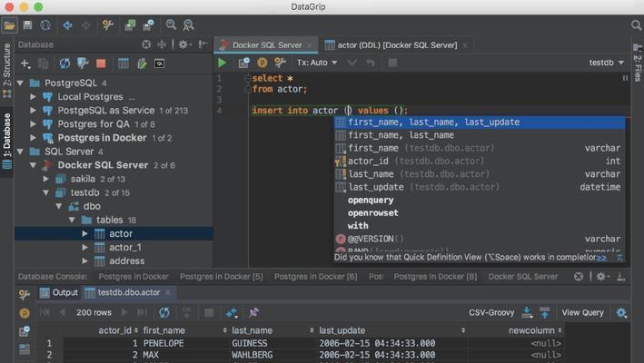644x363 pixels.
Task: Click the Search Everywhere magnifier at top right
Action: (636, 25)
